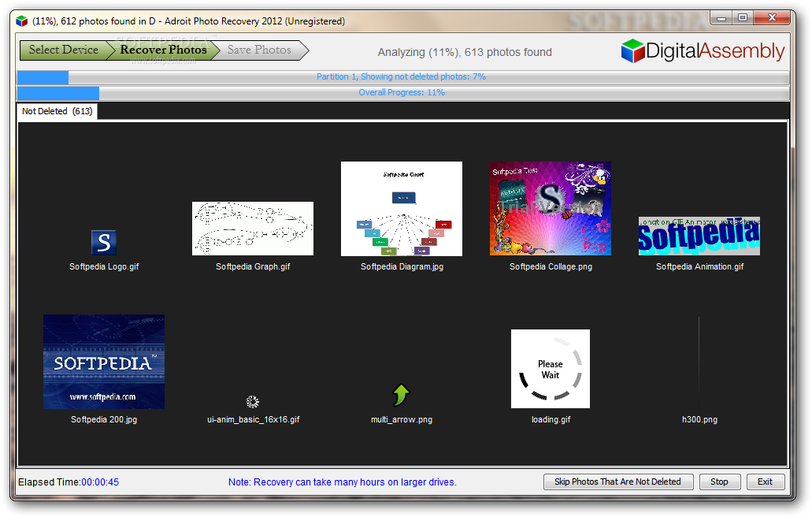Go to the Select Device step

[63, 50]
